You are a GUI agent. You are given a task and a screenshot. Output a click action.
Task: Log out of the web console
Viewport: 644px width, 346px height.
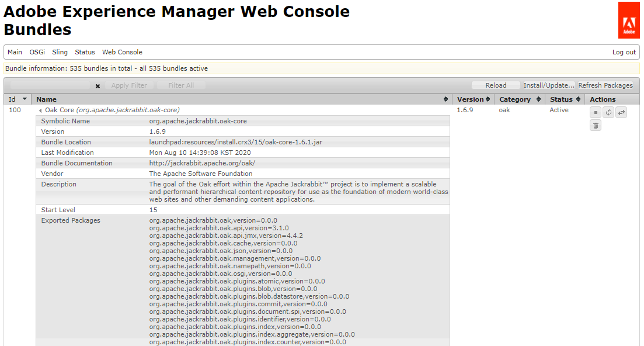pyautogui.click(x=624, y=52)
